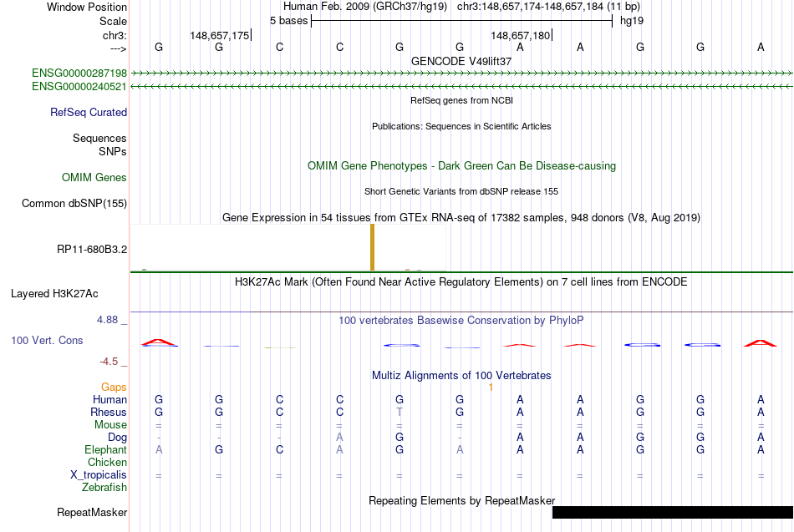Screen dimensions: 794x532
Task: Click the ---> sequence direction arrow label
Action: [x=118, y=48]
